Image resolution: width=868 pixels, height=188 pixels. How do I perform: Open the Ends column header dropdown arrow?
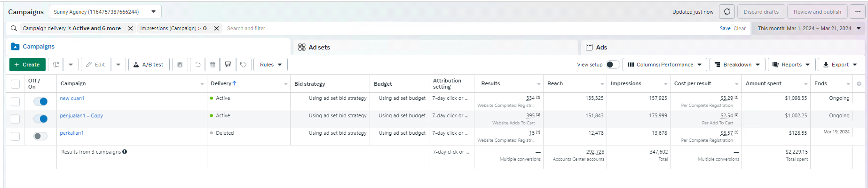coord(848,84)
